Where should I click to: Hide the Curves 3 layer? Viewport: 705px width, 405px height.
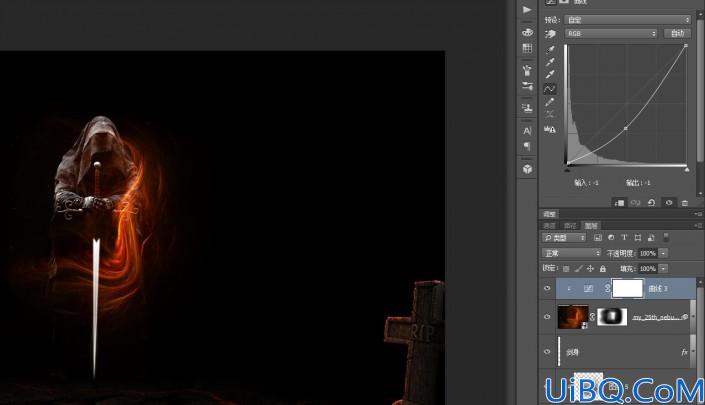547,289
